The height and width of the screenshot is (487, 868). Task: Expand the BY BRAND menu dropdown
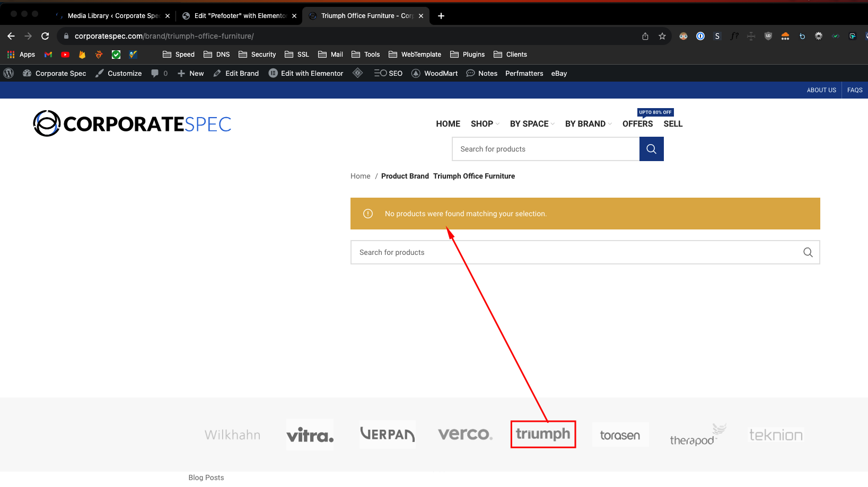589,123
